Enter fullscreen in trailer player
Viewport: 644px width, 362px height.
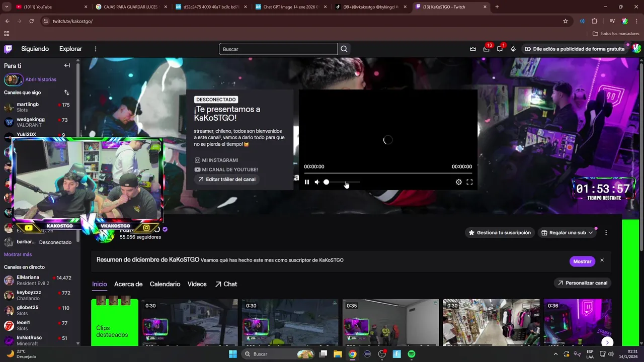pos(469,182)
